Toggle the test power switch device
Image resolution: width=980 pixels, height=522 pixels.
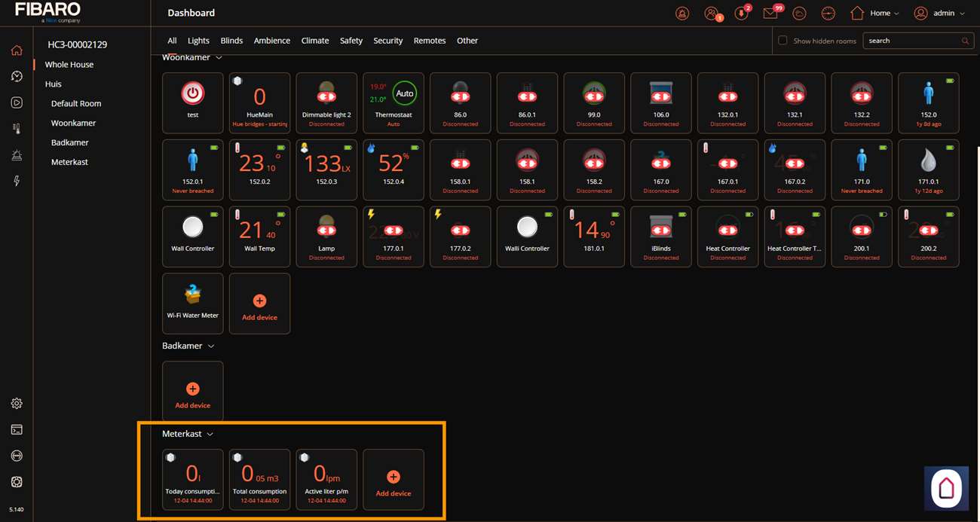[193, 93]
